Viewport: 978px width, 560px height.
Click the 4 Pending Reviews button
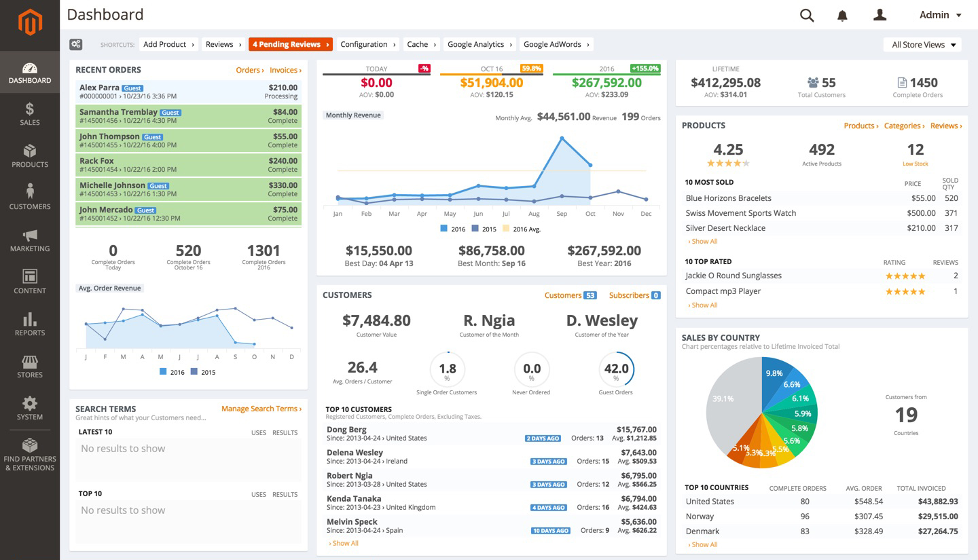click(x=290, y=44)
